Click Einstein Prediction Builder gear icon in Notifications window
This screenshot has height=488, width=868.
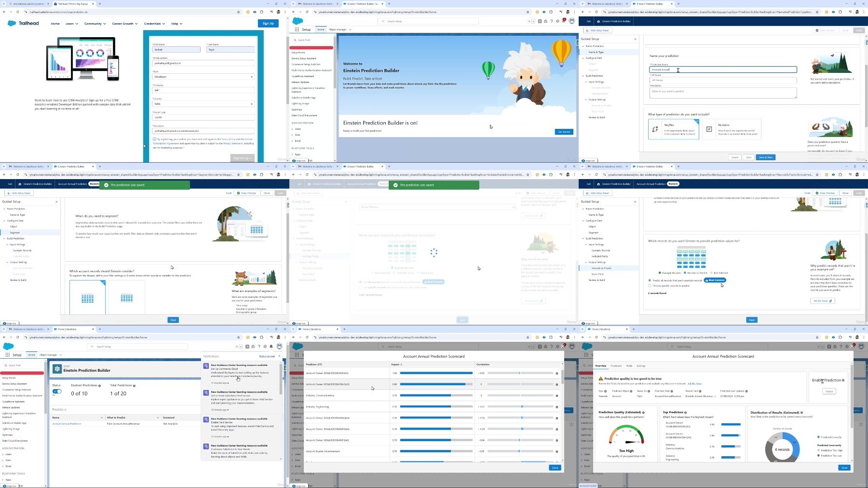point(57,369)
